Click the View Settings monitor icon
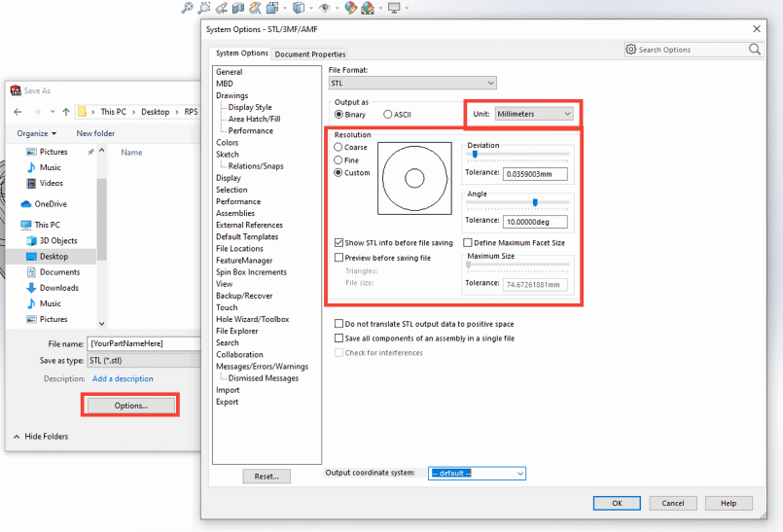The width and height of the screenshot is (783, 532). (393, 8)
